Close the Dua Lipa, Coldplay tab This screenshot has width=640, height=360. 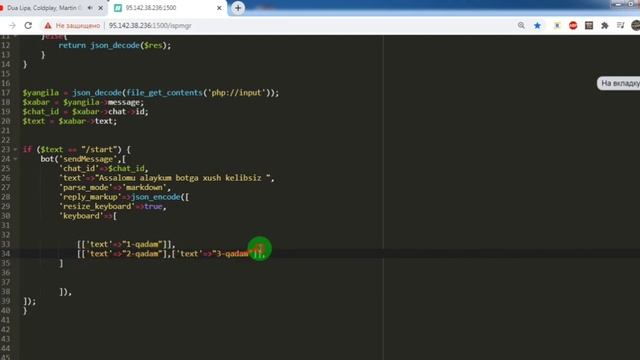pyautogui.click(x=100, y=8)
